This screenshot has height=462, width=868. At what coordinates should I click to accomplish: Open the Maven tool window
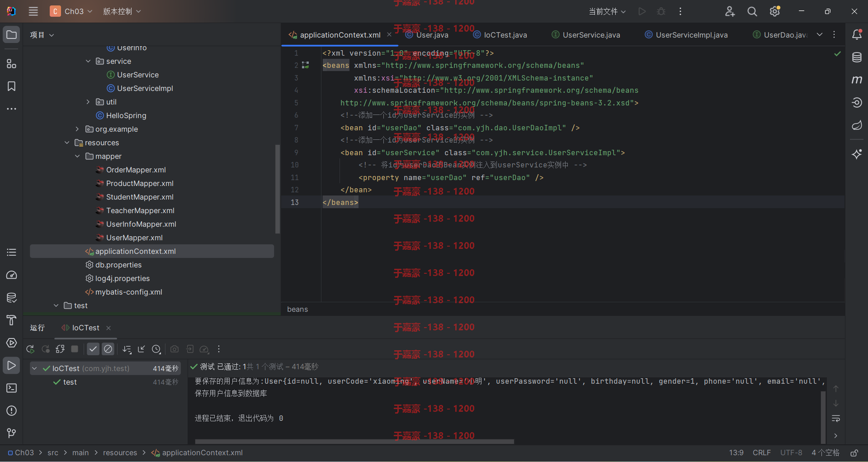[x=857, y=80]
